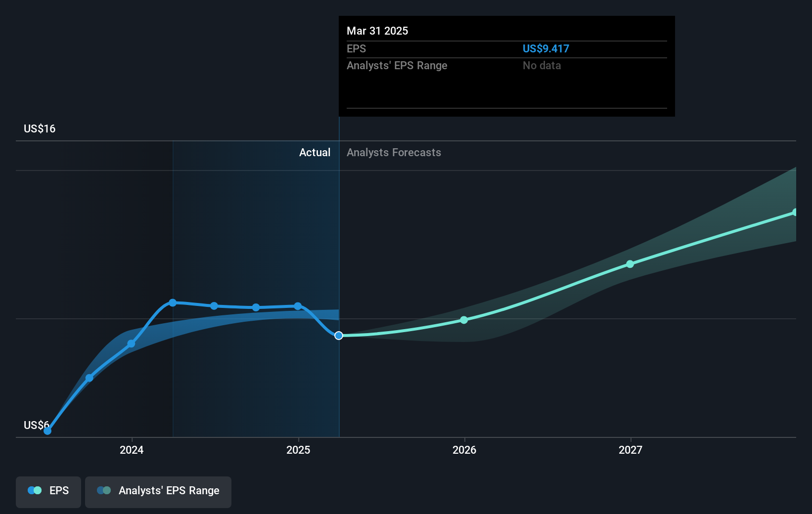
Task: Click the final forecast point at chart edge
Action: coord(795,212)
